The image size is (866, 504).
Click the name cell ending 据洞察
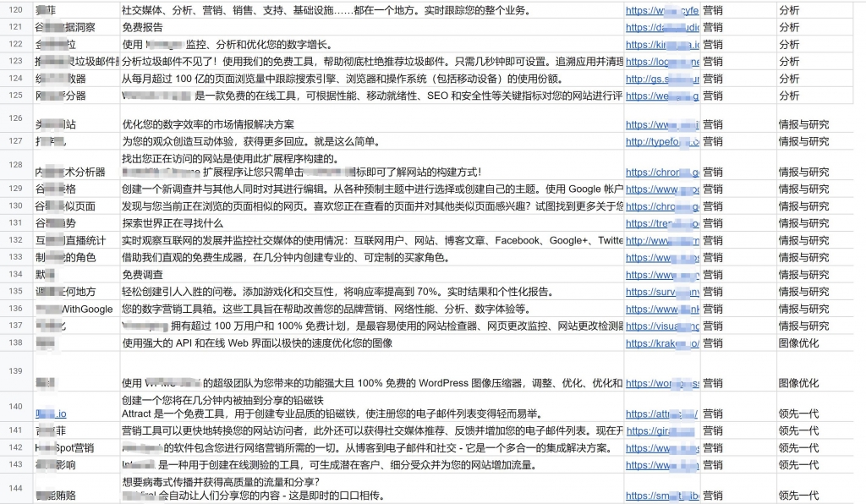point(76,28)
